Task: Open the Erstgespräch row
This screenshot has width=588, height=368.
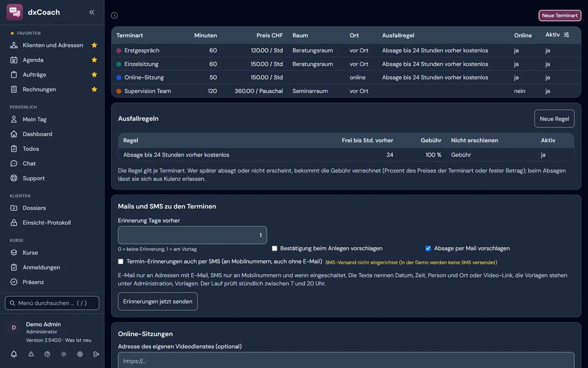Action: point(346,51)
